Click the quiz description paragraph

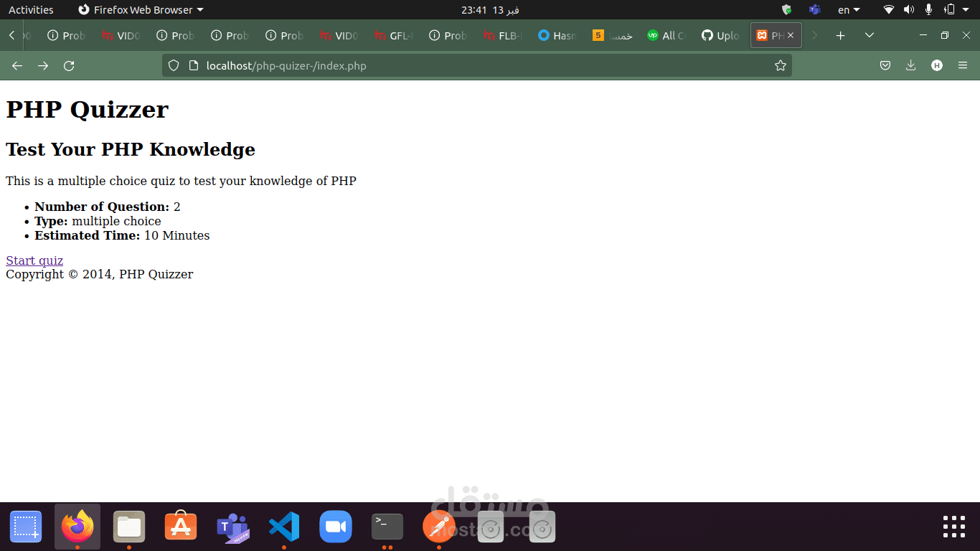181,181
